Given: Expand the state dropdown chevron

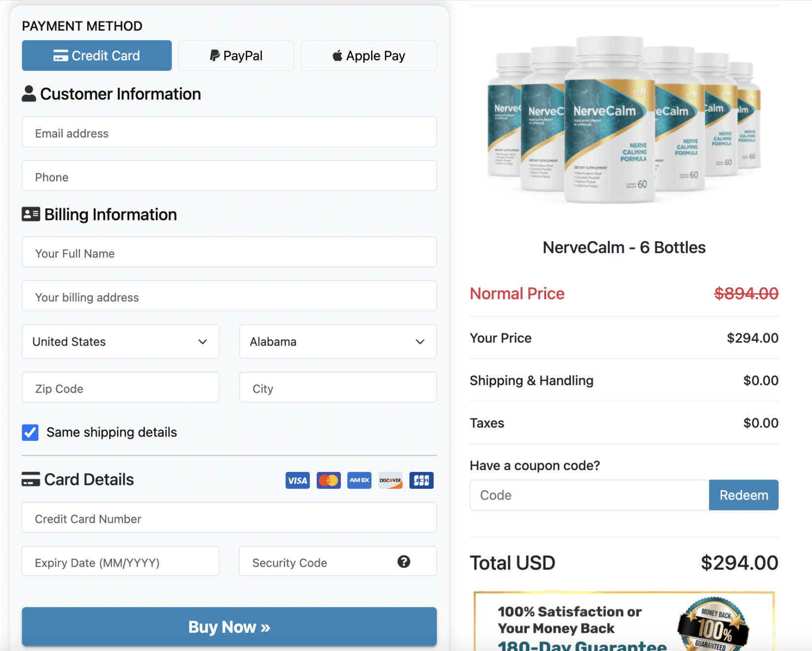Looking at the screenshot, I should click(420, 341).
